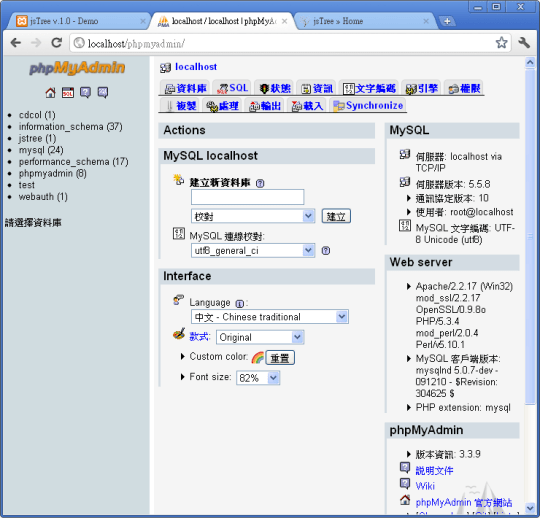Open the 校對 collation dropdown
The height and width of the screenshot is (518, 540).
click(253, 216)
